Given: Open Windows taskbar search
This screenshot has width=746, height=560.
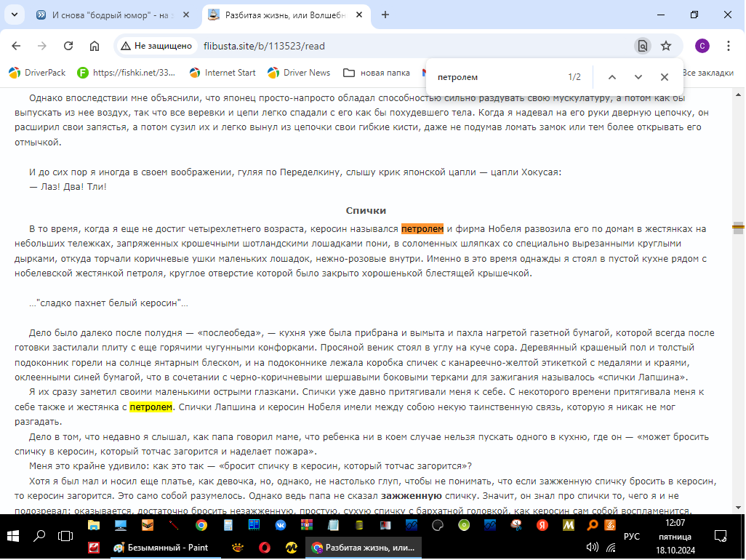Looking at the screenshot, I should [39, 536].
